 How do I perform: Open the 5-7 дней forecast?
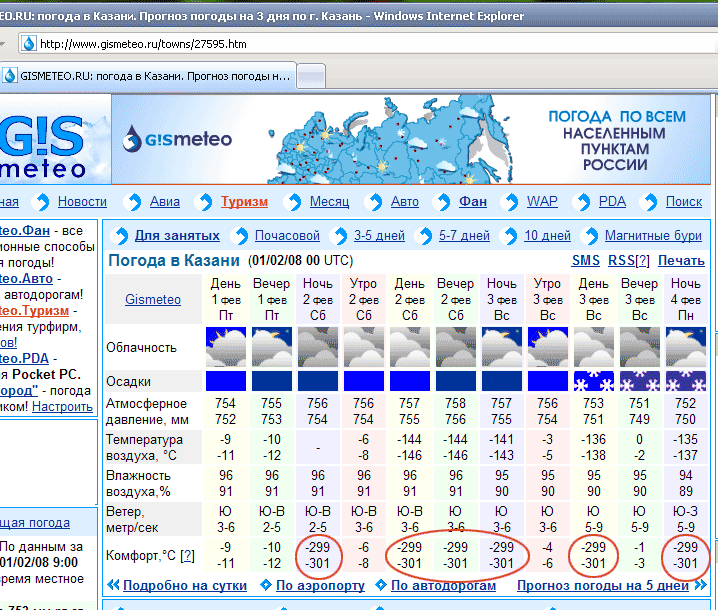tap(464, 235)
